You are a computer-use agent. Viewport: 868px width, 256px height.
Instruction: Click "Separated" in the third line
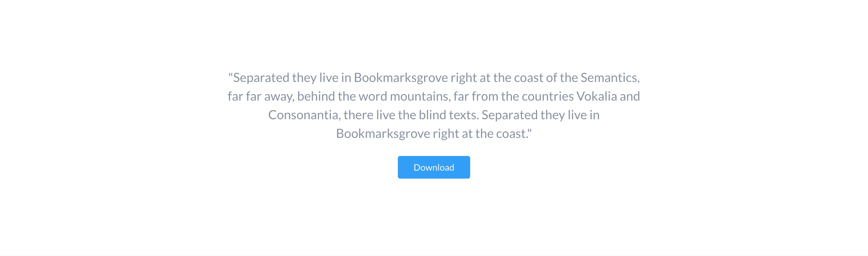(x=509, y=115)
